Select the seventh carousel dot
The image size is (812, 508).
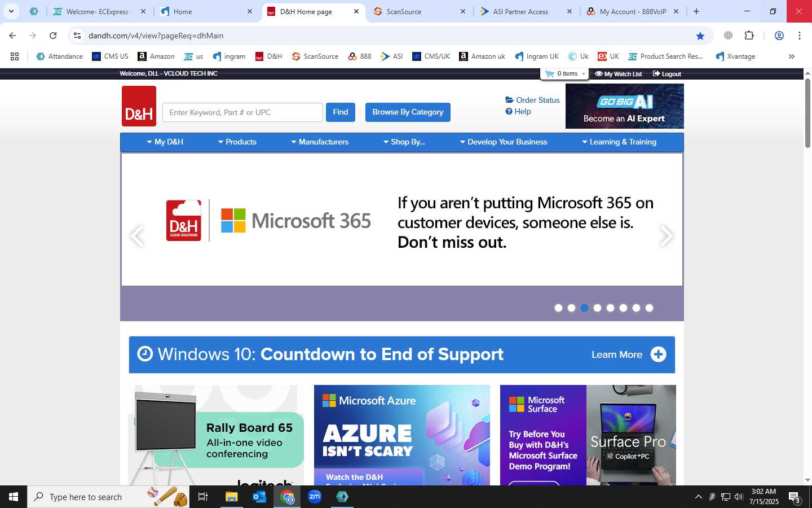coord(636,308)
